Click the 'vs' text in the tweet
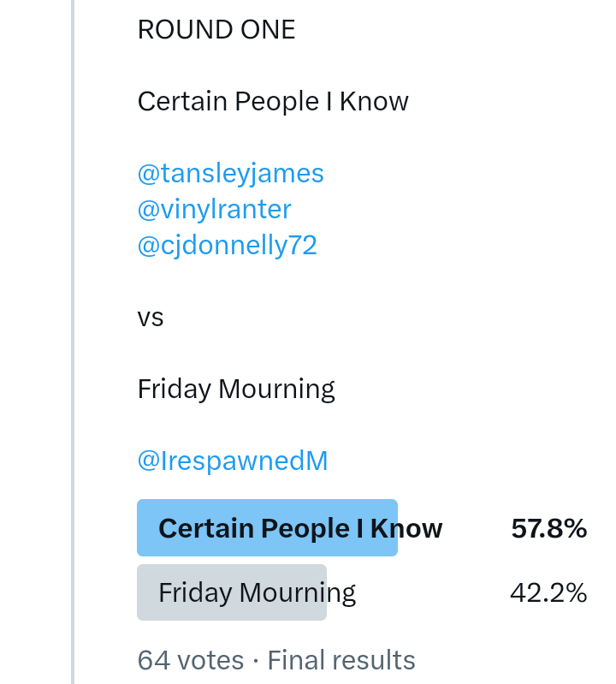Viewport: 616px width, 684px height. click(150, 318)
